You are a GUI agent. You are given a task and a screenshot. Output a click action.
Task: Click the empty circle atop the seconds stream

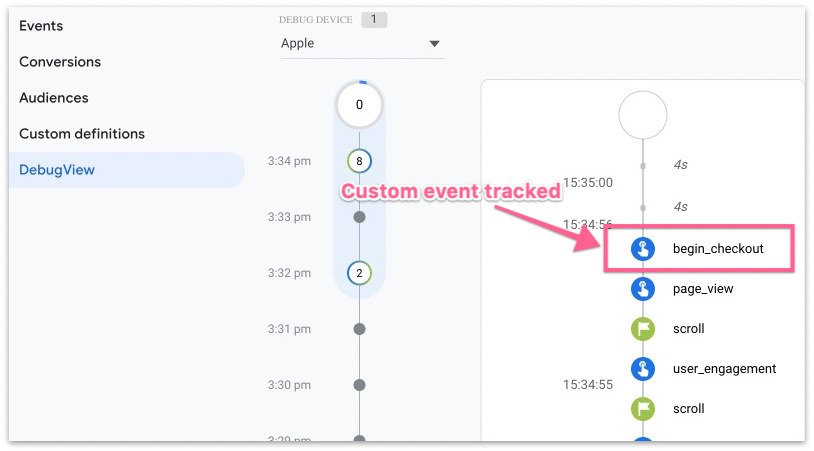point(643,116)
